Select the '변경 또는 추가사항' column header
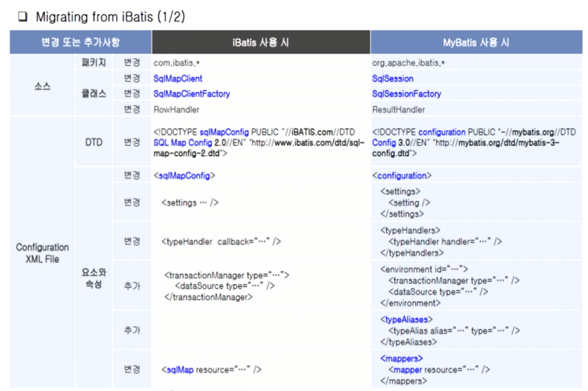Image resolution: width=588 pixels, height=391 pixels. [80, 42]
